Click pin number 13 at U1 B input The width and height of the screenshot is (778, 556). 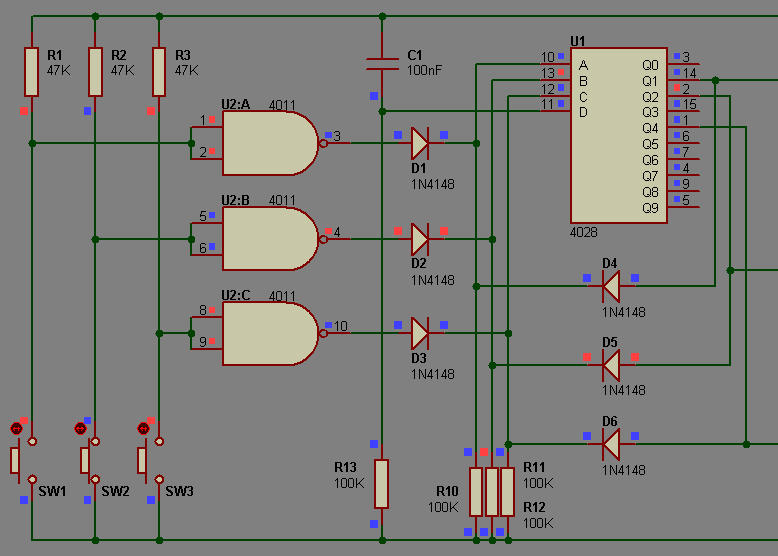click(548, 73)
